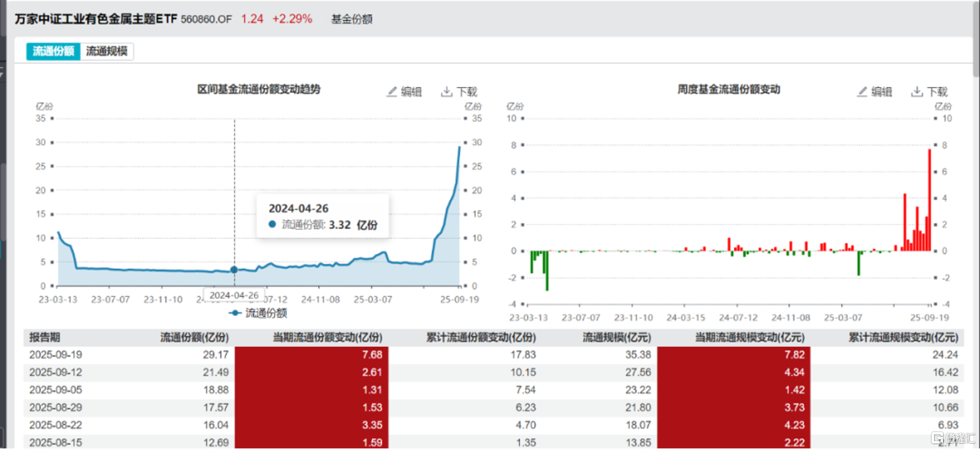Click the 7.82 scale change cell
This screenshot has width=980, height=449.
tap(734, 355)
